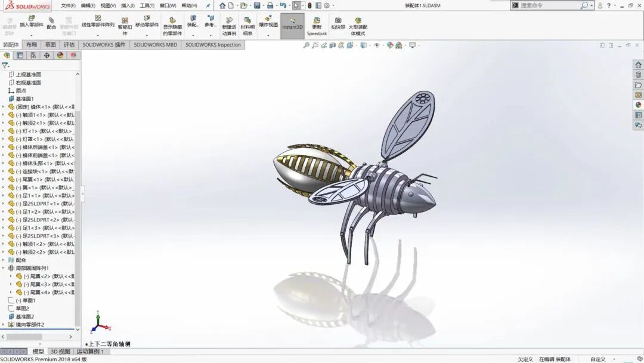Open the 插入零部件 dropdown arrow
The image size is (644, 363).
tap(31, 36)
